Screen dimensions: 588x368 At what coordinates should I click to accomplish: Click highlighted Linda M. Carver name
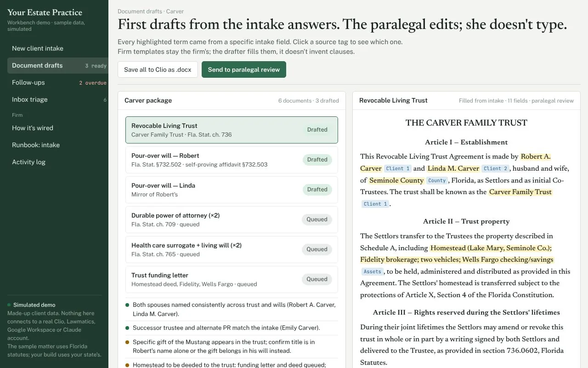[x=453, y=168]
